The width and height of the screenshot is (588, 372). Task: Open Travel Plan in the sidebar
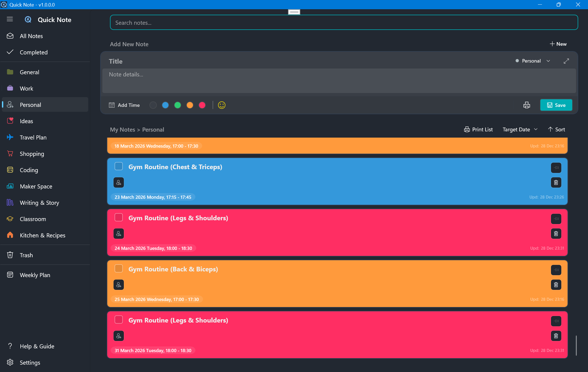coord(33,137)
